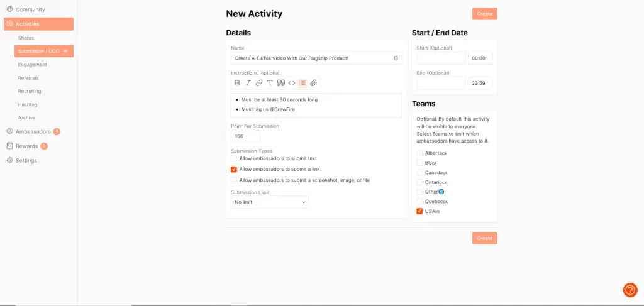Image resolution: width=644 pixels, height=306 pixels.
Task: Go to Hashtag activities in sidebar
Action: 28,104
